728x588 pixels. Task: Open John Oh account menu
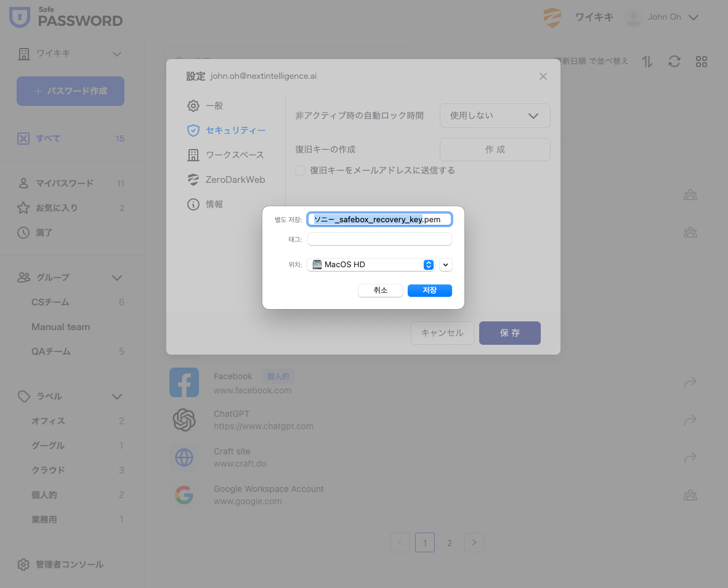[x=662, y=17]
